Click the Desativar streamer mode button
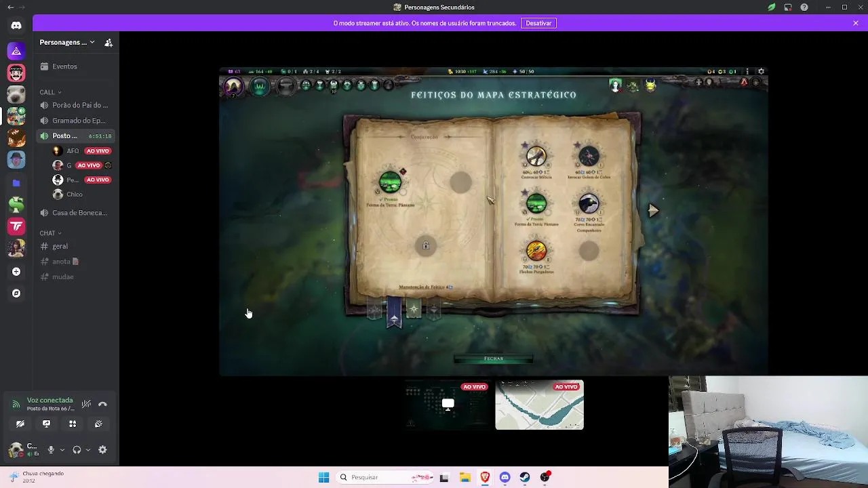The width and height of the screenshot is (868, 488). coord(538,23)
